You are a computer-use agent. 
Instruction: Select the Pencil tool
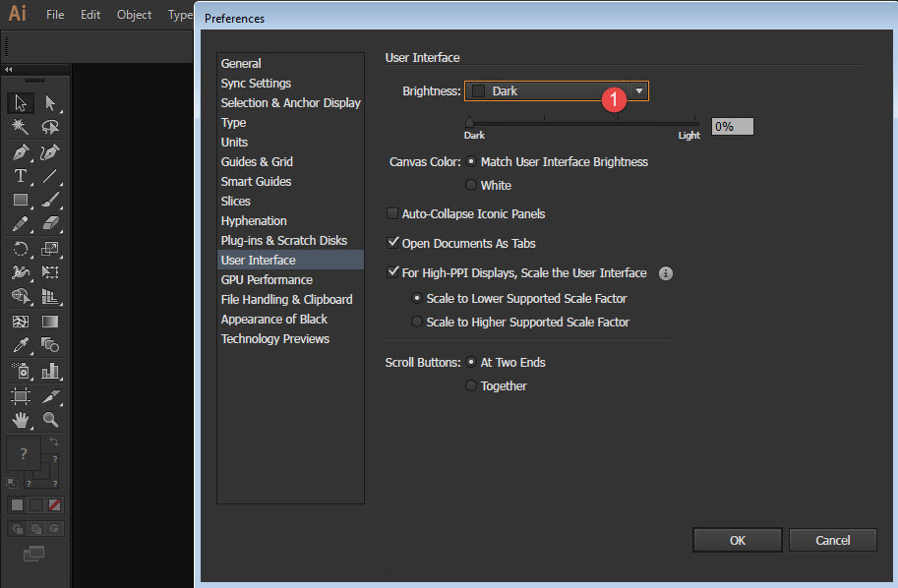pyautogui.click(x=21, y=223)
